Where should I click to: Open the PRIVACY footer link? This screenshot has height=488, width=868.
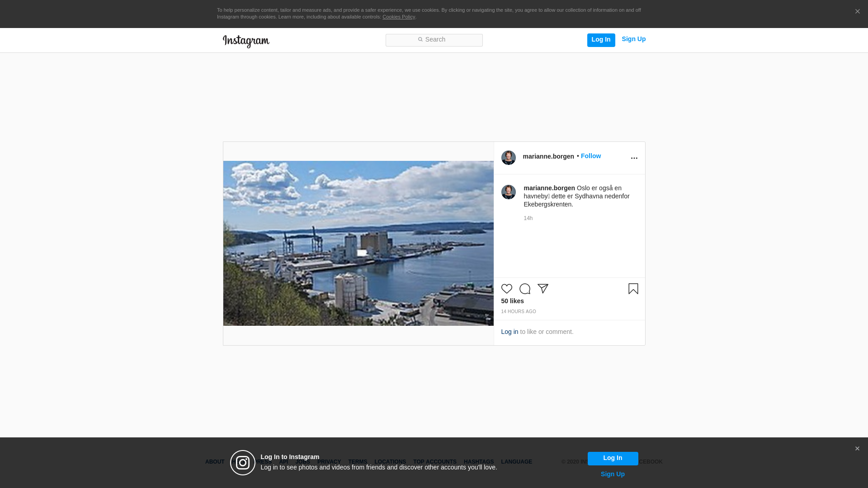(x=329, y=462)
